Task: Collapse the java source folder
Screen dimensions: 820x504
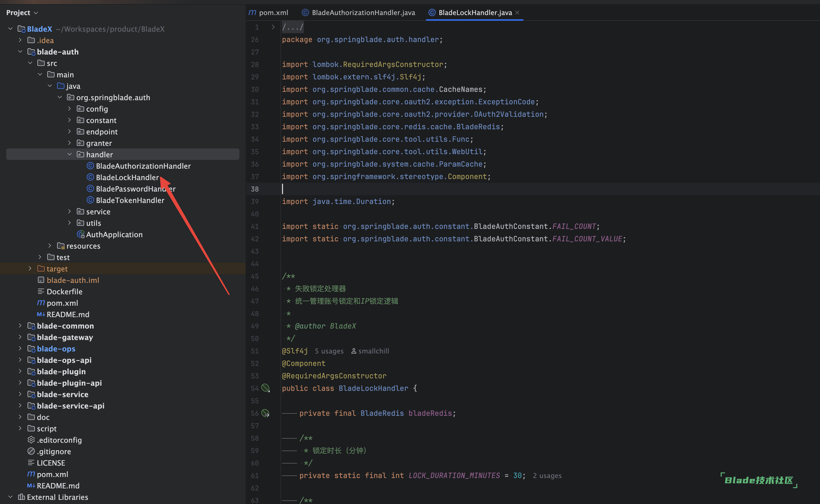Action: click(x=50, y=86)
